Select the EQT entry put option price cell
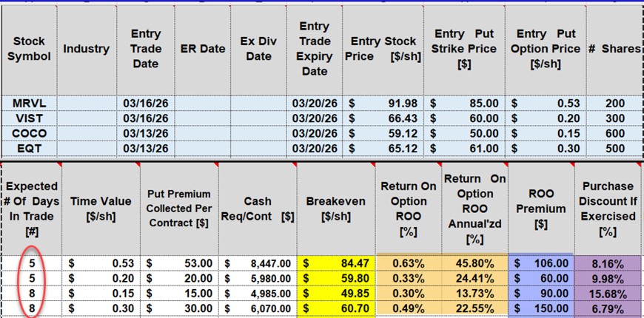The image size is (644, 318). 546,149
